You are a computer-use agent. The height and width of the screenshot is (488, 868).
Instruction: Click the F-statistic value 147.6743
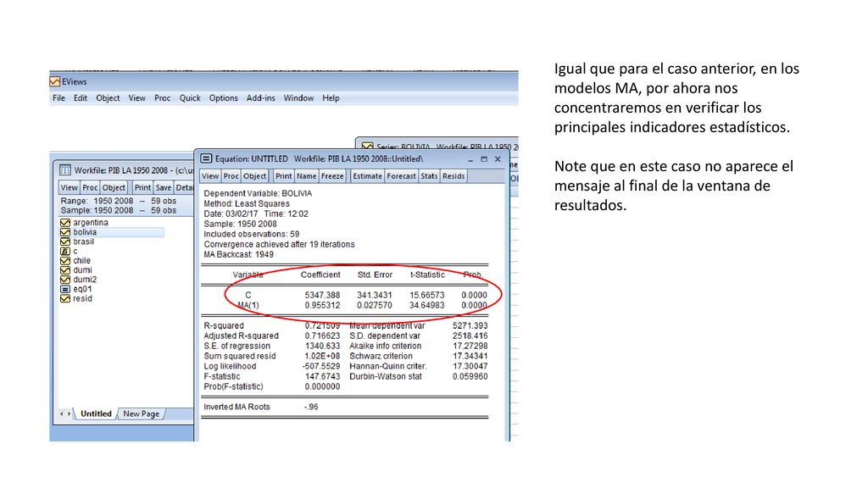322,377
